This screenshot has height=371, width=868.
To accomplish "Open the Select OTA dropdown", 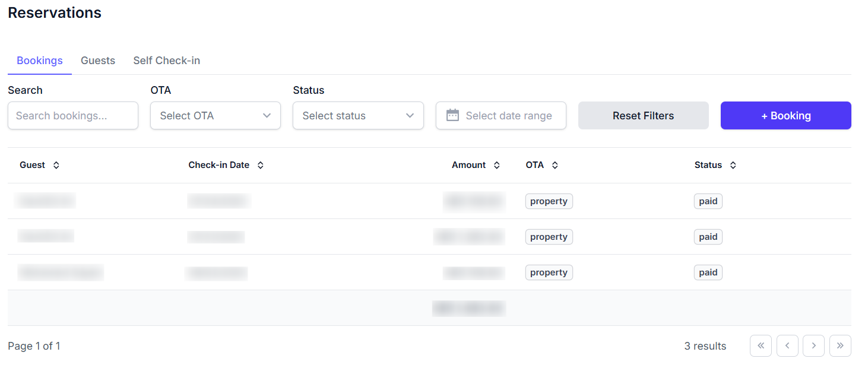I will click(215, 116).
